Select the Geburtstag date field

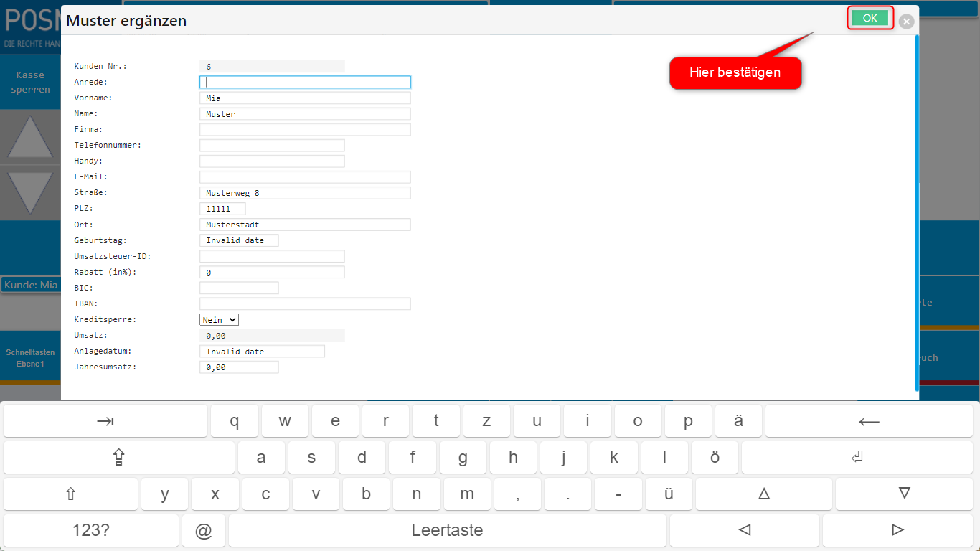[x=239, y=240]
